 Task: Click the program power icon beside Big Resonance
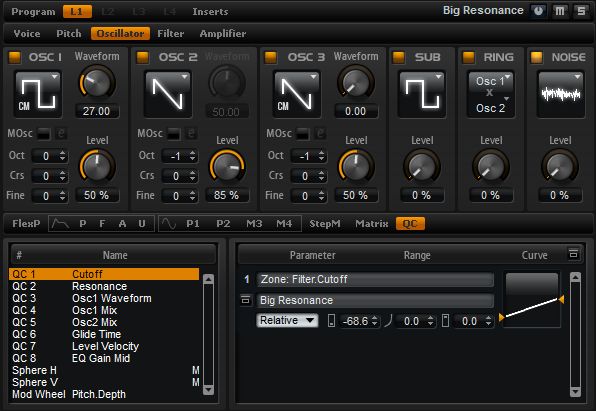point(539,11)
